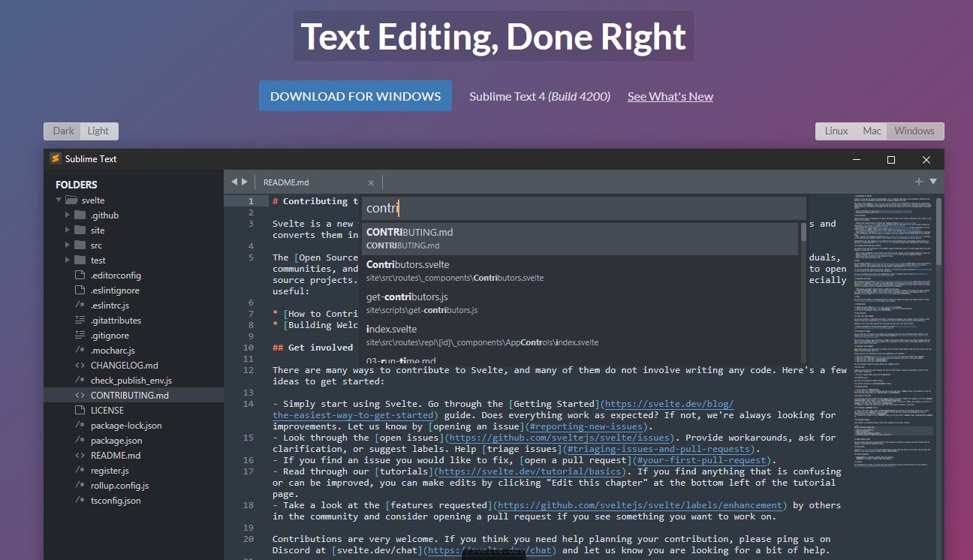The image size is (973, 560).
Task: Click the .gitattributes file icon
Action: [80, 321]
